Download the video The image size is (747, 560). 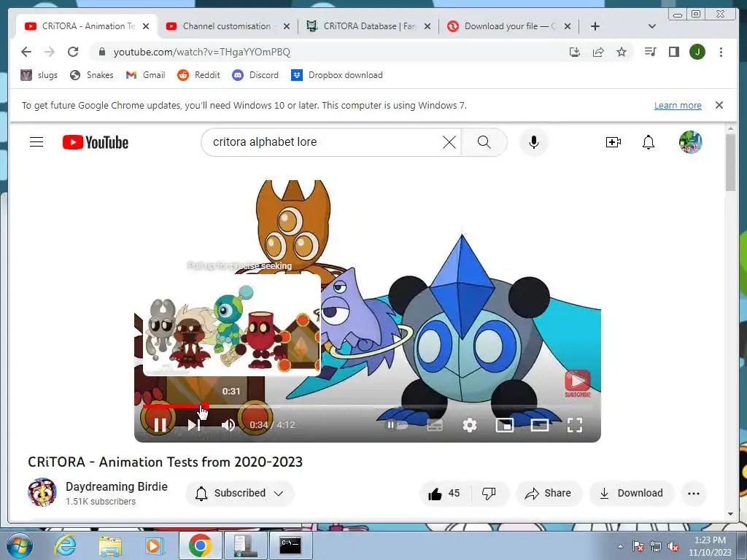coord(632,494)
